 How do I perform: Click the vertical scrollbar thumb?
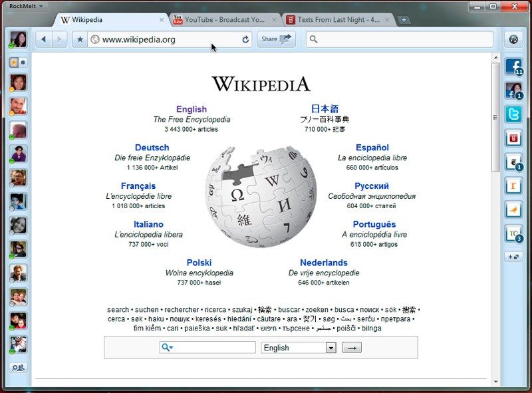495,118
